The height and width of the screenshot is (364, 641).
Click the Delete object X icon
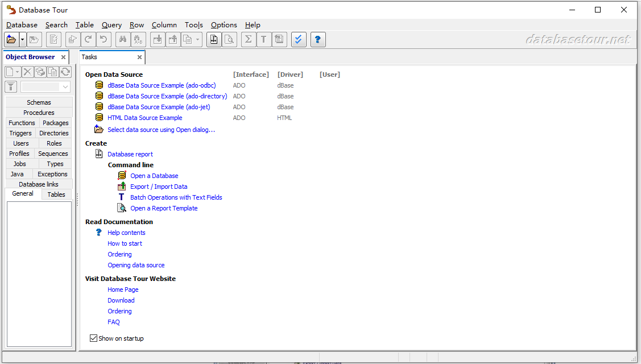(x=27, y=72)
